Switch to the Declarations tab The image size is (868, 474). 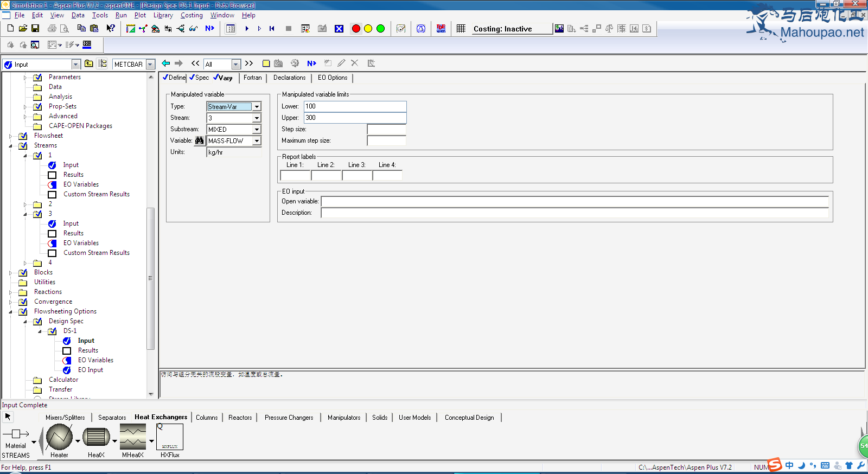point(289,78)
